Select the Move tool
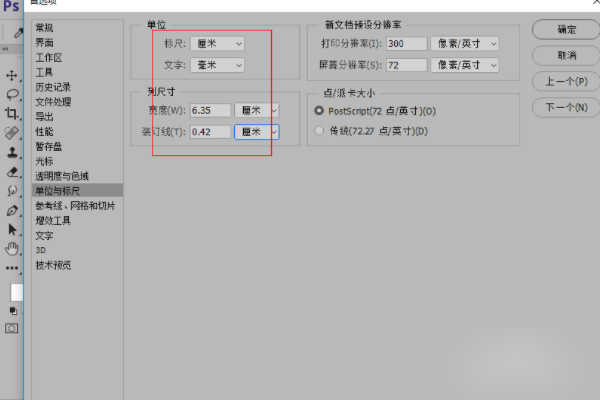This screenshot has width=600, height=400. [11, 75]
